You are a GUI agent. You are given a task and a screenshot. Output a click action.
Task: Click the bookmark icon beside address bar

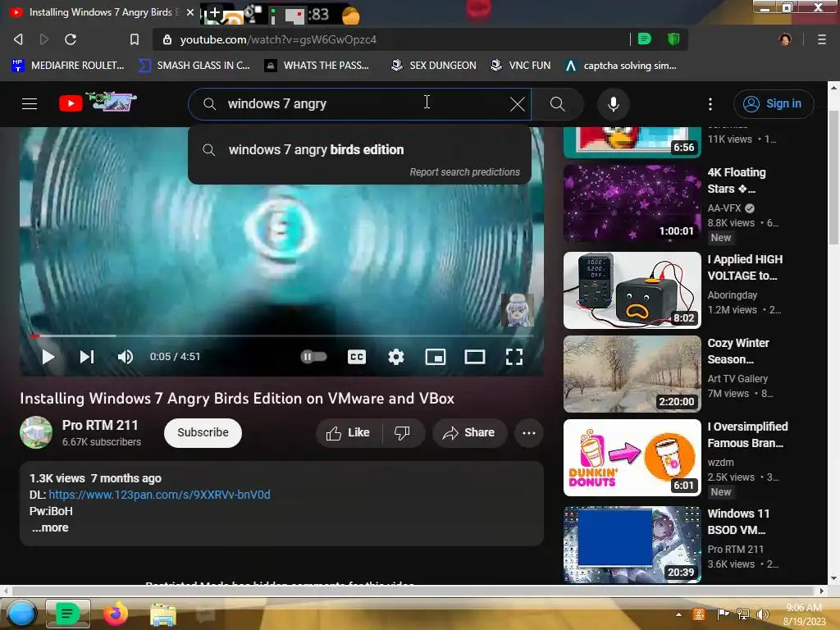coord(135,39)
